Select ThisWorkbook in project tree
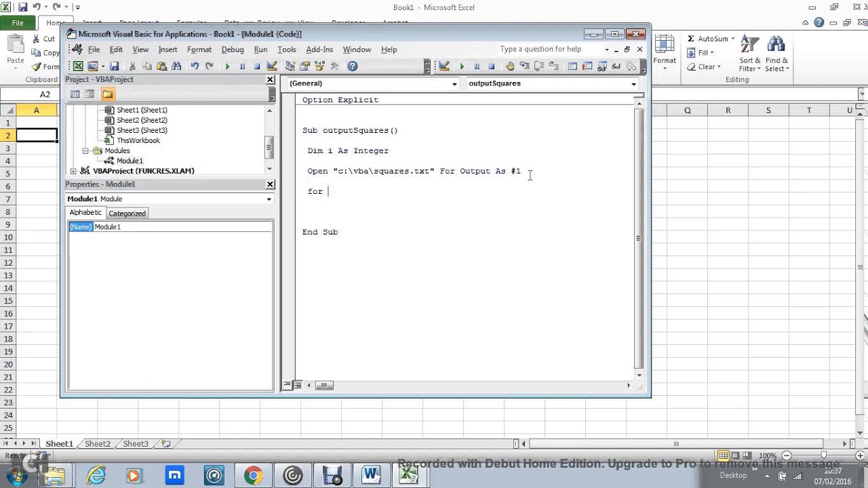 coord(138,140)
